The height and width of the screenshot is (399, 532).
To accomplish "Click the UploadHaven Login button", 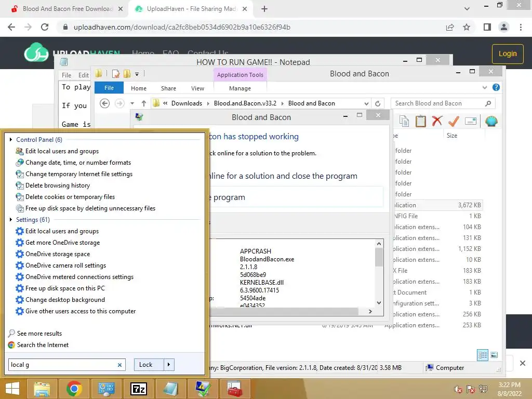I will pyautogui.click(x=508, y=54).
